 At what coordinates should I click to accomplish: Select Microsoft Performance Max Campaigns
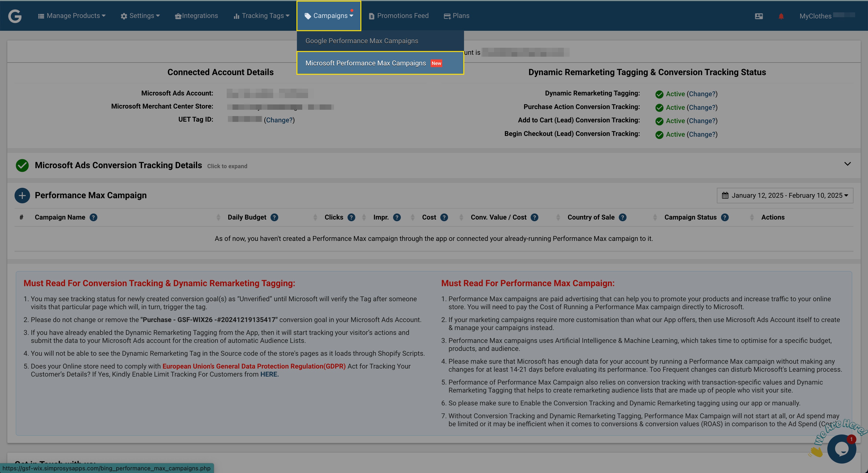pyautogui.click(x=380, y=63)
